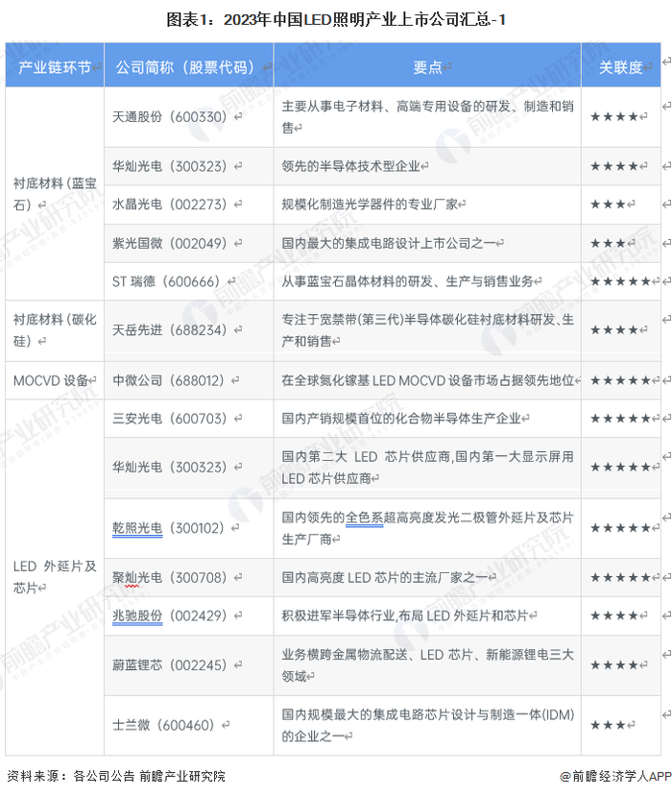Click description 规模化制造光学器件的专业厂家
This screenshot has height=796, width=672.
pyautogui.click(x=370, y=205)
